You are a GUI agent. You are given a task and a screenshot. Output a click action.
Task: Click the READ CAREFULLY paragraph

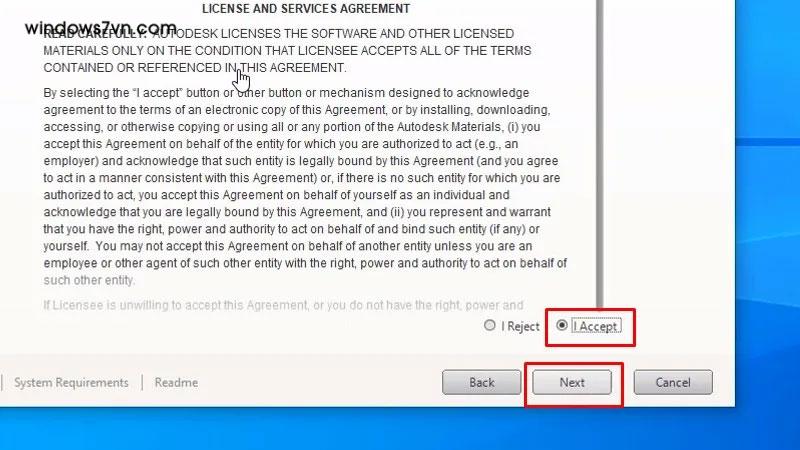click(287, 51)
